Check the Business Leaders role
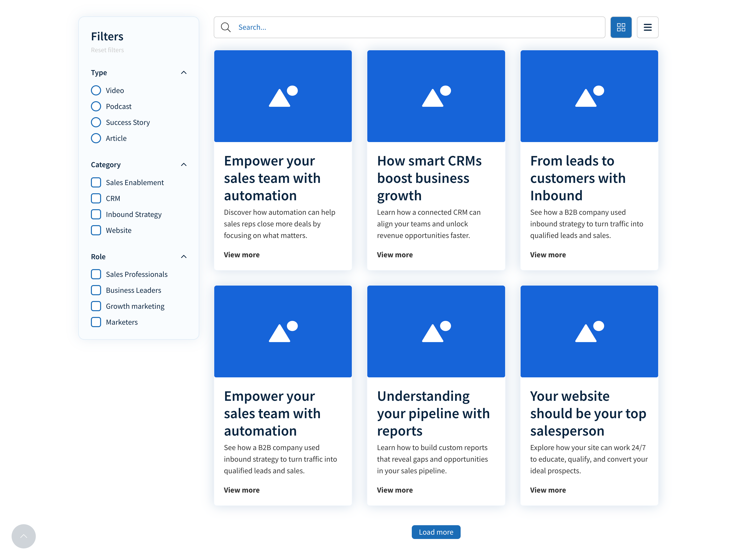Image resolution: width=737 pixels, height=560 pixels. (x=96, y=290)
